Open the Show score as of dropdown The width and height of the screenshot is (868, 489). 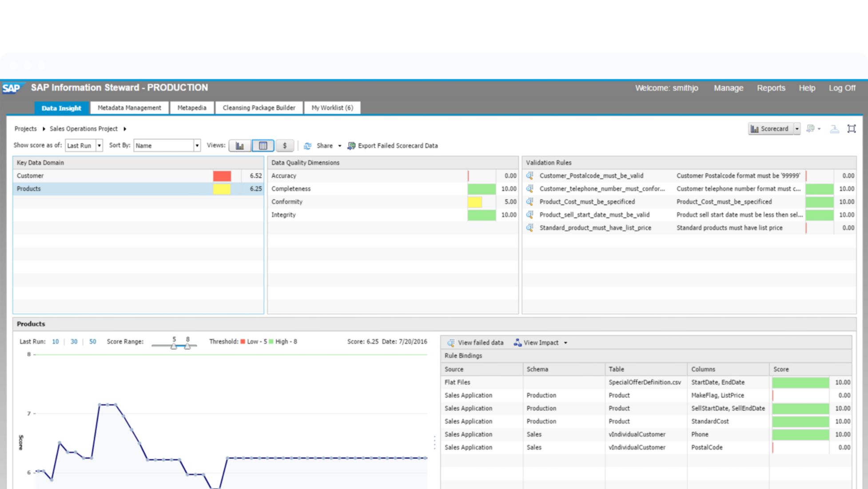tap(99, 146)
